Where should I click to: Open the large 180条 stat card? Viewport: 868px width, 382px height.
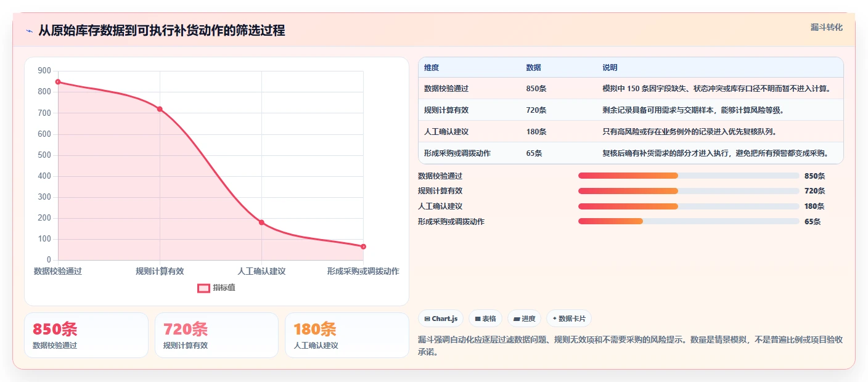click(x=347, y=335)
